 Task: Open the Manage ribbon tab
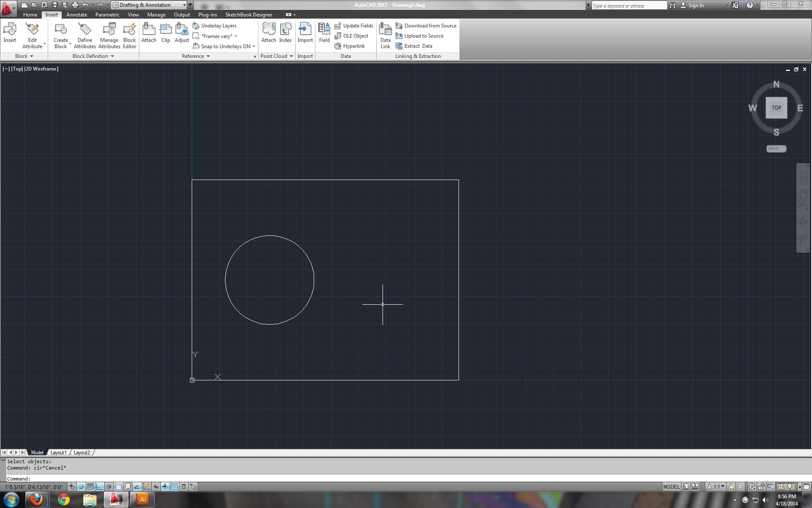[156, 15]
